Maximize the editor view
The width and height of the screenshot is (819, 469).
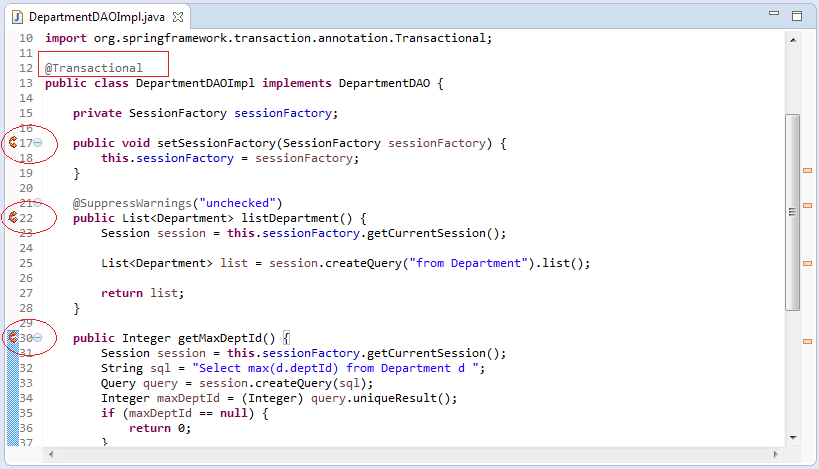[x=797, y=16]
